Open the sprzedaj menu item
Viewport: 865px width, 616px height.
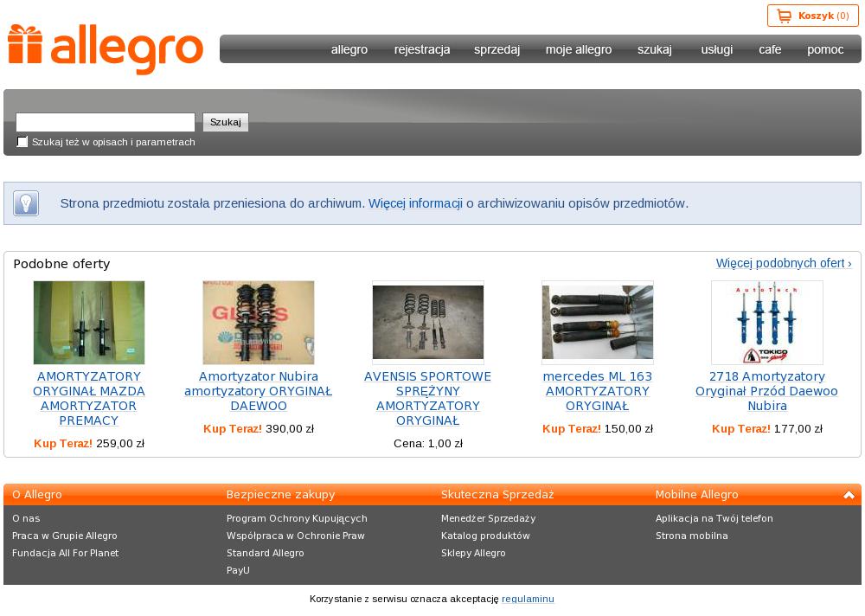pos(497,49)
